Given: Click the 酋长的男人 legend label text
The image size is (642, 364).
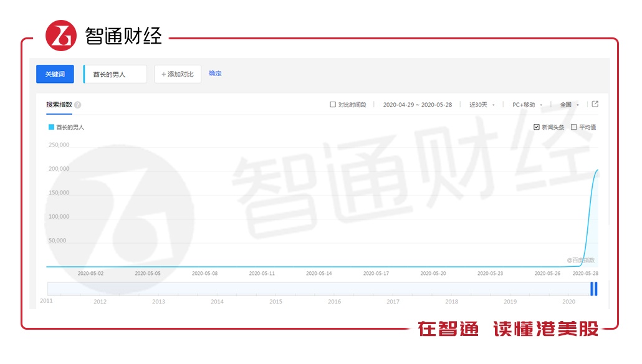Looking at the screenshot, I should click(x=70, y=127).
